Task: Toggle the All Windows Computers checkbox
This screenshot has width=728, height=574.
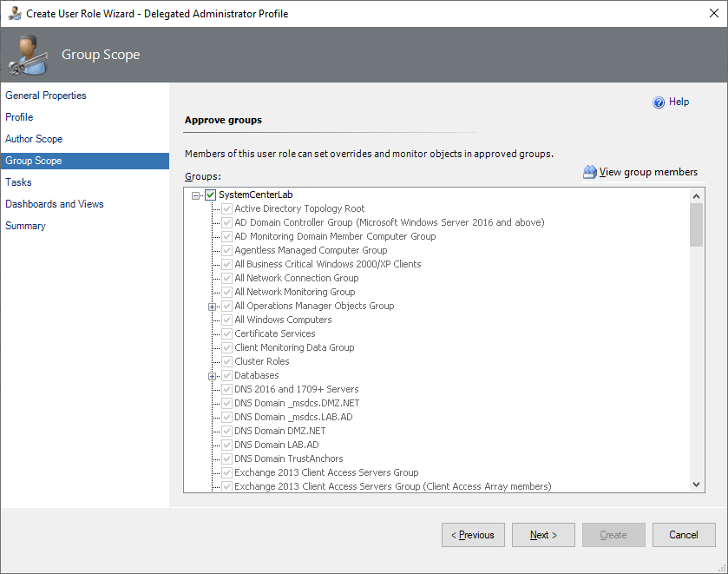Action: pos(226,320)
